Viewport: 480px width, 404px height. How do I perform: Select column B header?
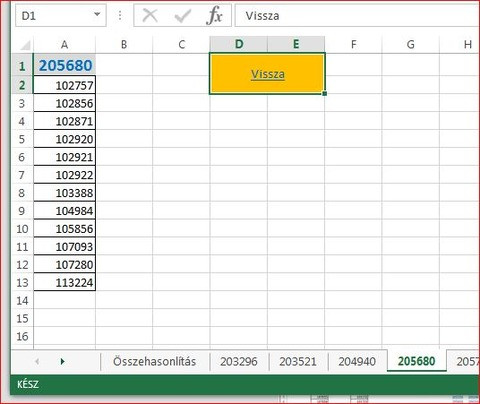point(124,45)
